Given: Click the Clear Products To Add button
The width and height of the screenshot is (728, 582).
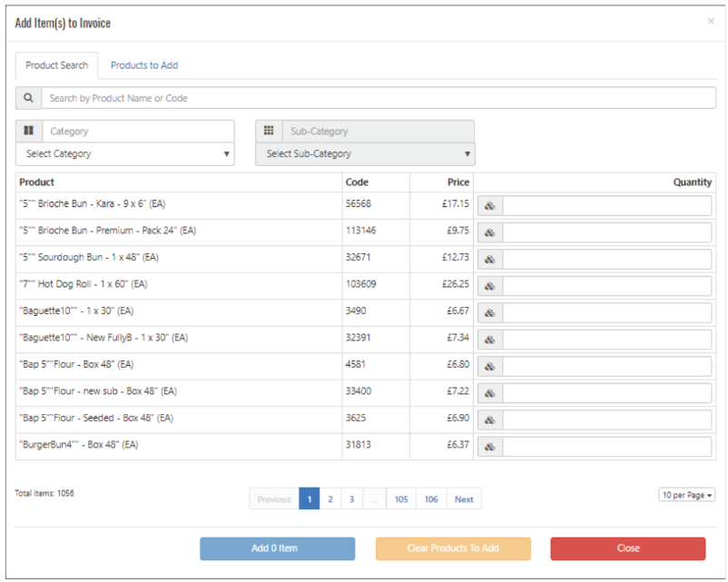Looking at the screenshot, I should [x=453, y=548].
